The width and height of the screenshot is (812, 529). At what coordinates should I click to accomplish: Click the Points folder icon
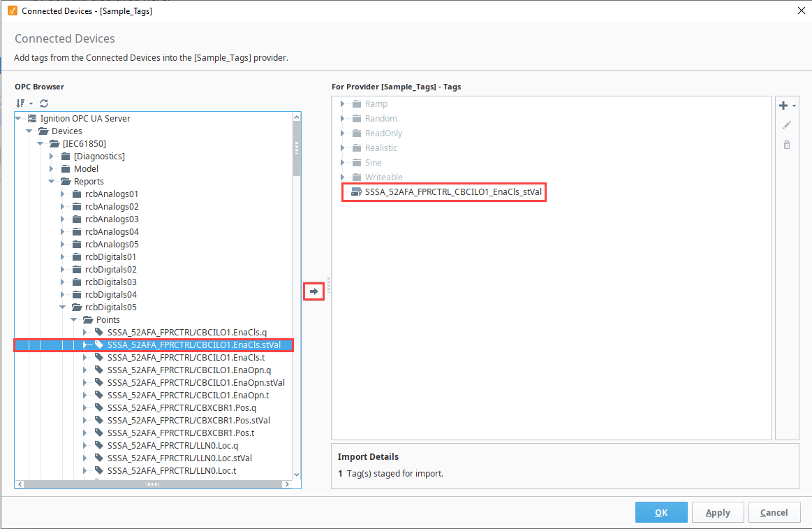[88, 319]
